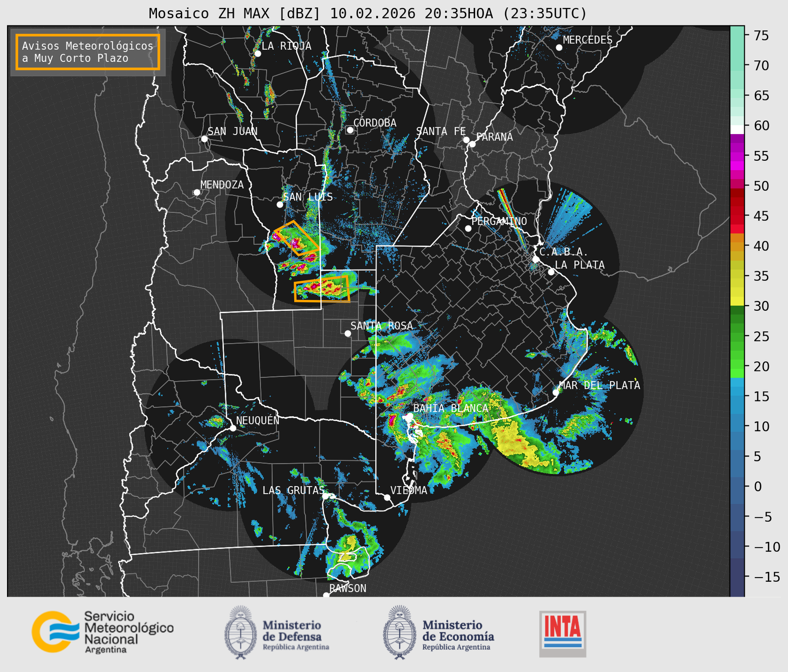
Task: Click the Paraná city marker dot
Action: [472, 144]
